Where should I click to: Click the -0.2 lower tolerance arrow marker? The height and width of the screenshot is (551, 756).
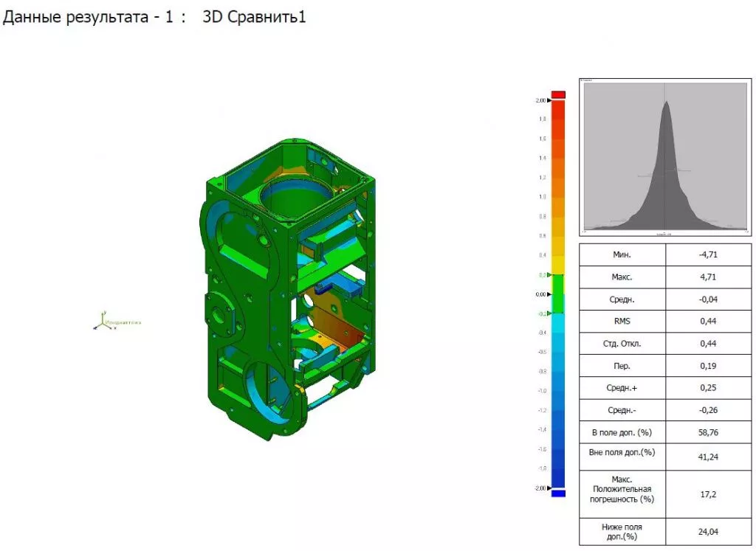click(x=549, y=313)
